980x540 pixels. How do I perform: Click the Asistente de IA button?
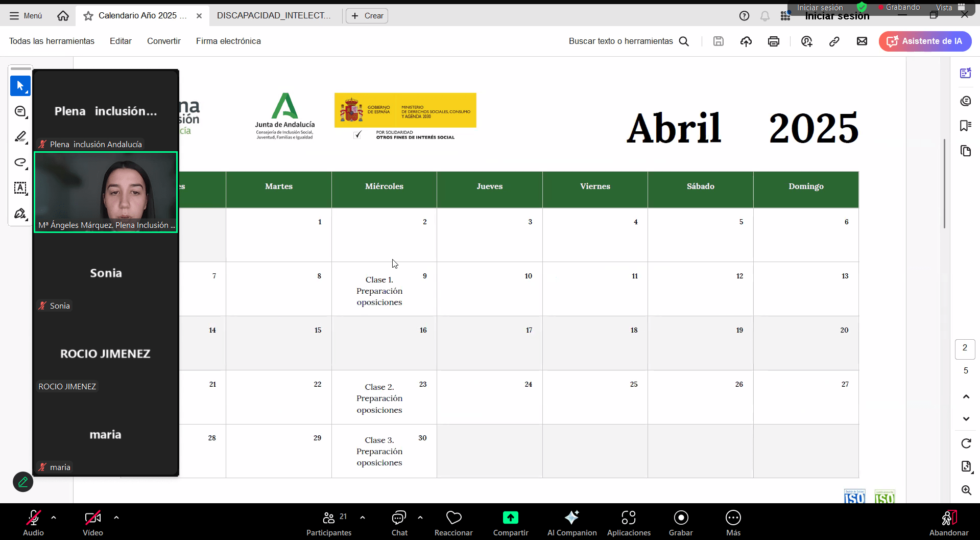point(925,41)
